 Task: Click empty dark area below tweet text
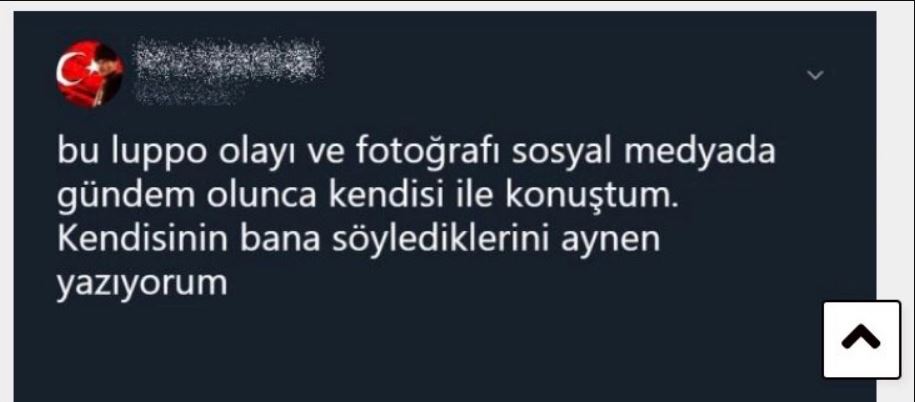click(x=408, y=350)
